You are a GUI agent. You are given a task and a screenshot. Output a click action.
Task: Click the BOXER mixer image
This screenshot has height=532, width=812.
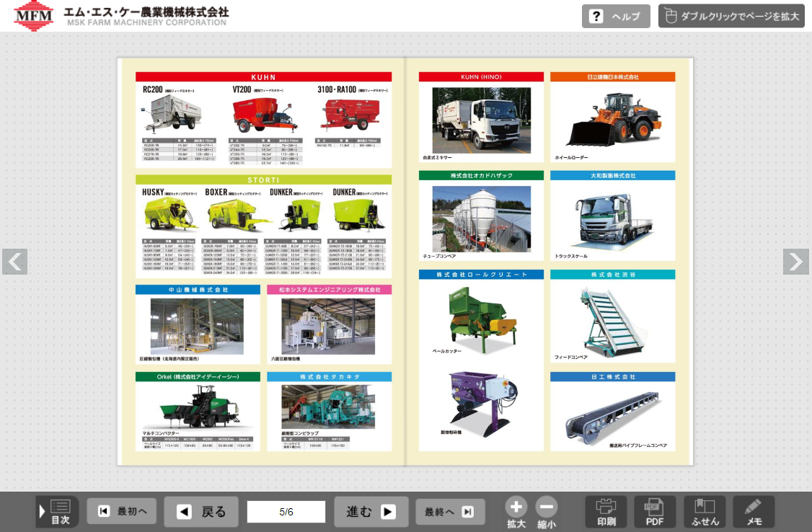click(x=238, y=216)
